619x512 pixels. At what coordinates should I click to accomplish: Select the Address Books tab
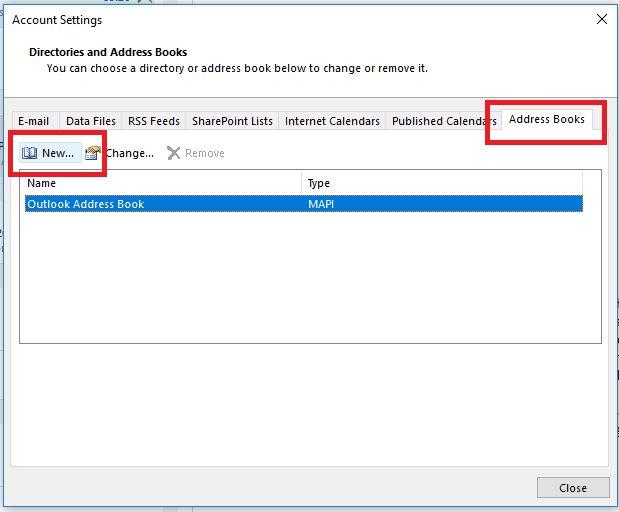click(x=547, y=119)
